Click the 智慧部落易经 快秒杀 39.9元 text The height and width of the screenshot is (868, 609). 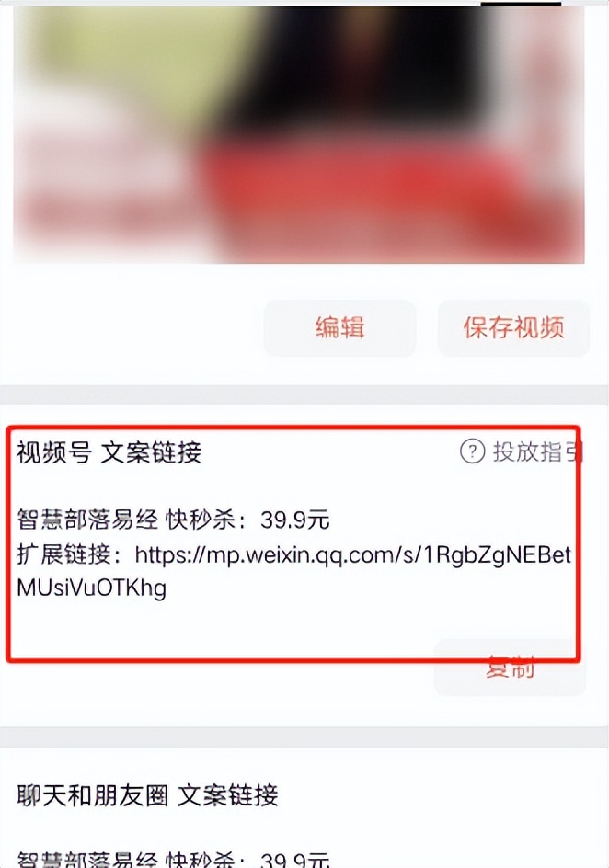173,520
